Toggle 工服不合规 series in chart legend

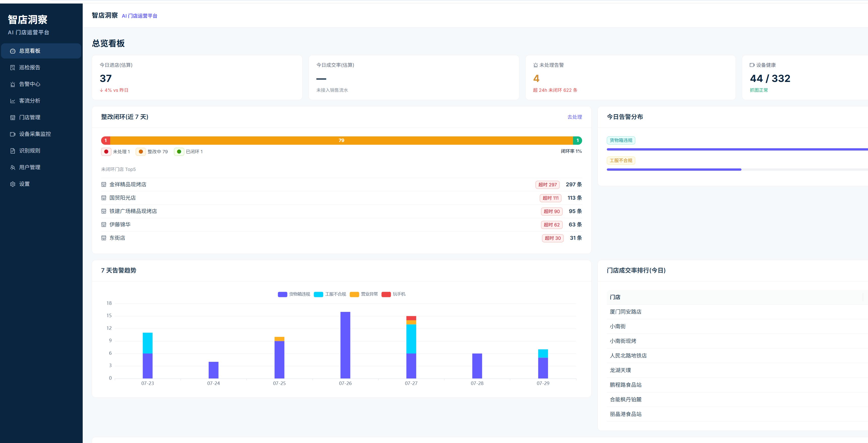(330, 294)
